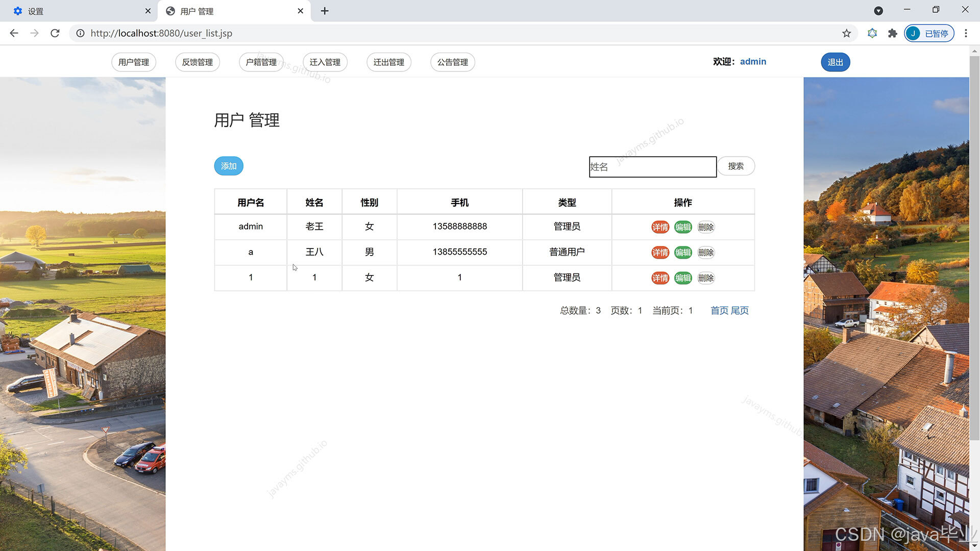Screen dimensions: 980x551
Task: Click 删除 for the 管理员 user named 1
Action: pyautogui.click(x=706, y=278)
